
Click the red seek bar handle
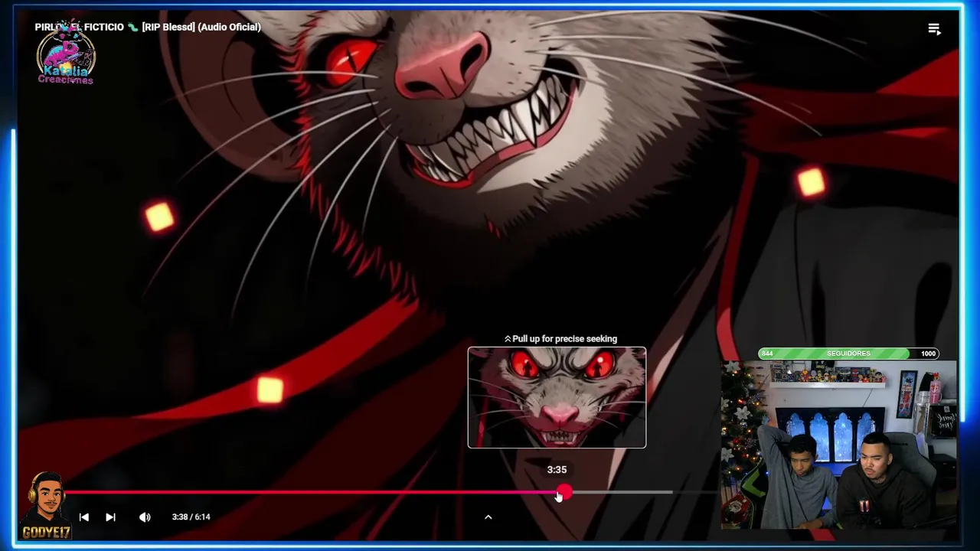pos(564,492)
